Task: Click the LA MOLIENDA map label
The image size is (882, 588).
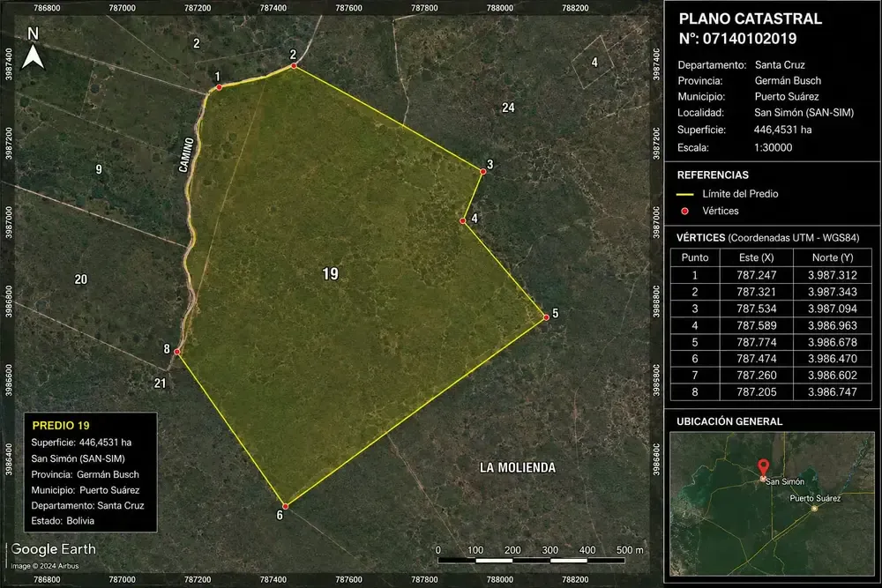Action: pyautogui.click(x=518, y=468)
